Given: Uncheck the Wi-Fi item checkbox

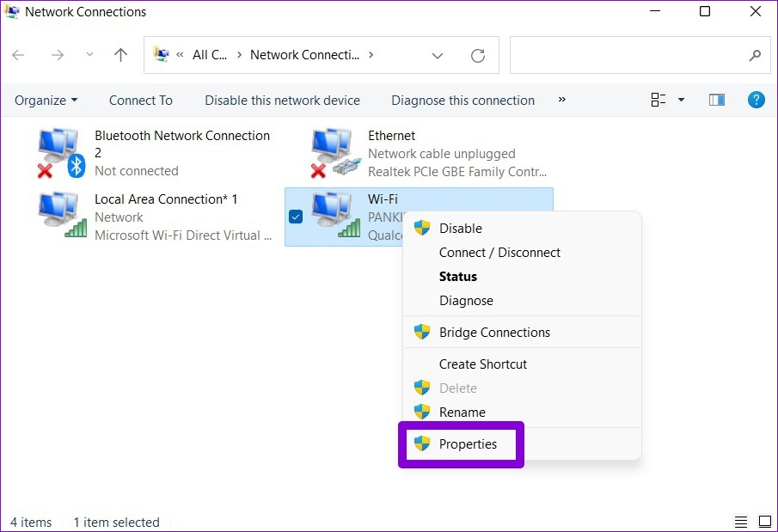Looking at the screenshot, I should point(296,217).
